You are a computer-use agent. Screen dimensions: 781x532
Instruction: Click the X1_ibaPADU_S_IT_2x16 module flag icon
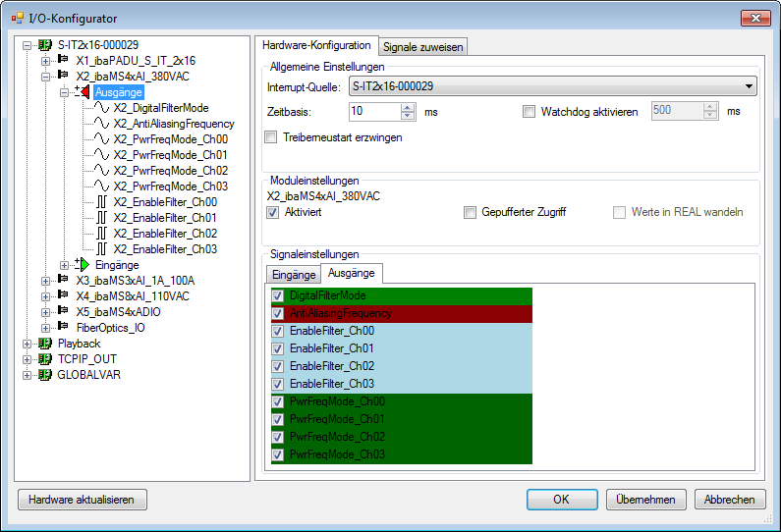click(x=63, y=59)
